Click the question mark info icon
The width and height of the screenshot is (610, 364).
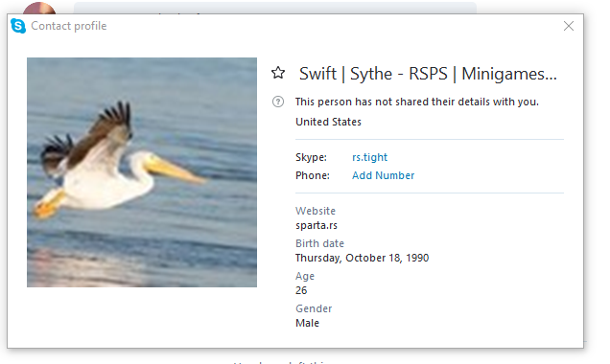coord(278,102)
